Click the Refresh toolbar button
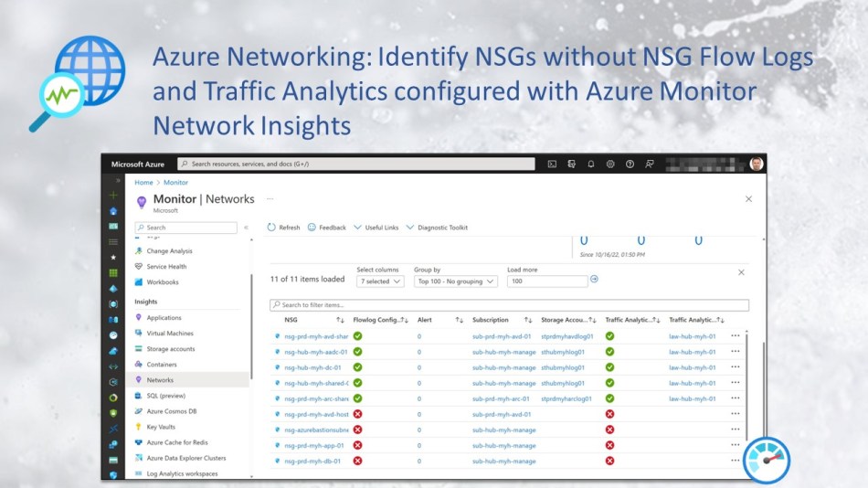This screenshot has height=488, width=868. point(283,228)
